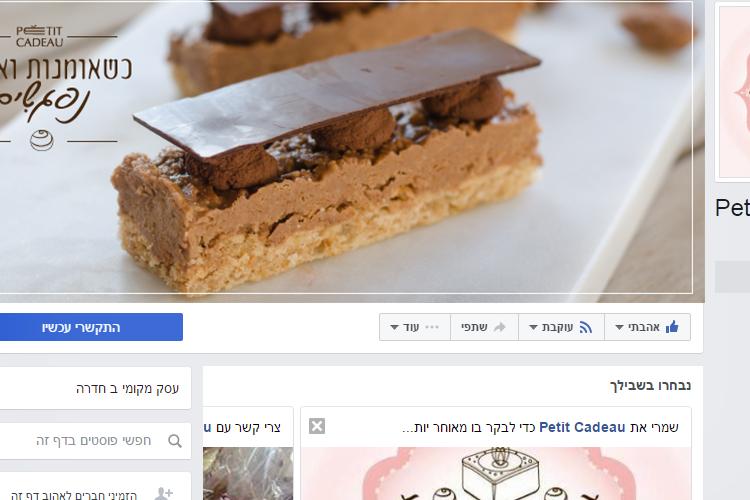Click the invite friends person icon
Screen dimensions: 750x500
[163, 494]
